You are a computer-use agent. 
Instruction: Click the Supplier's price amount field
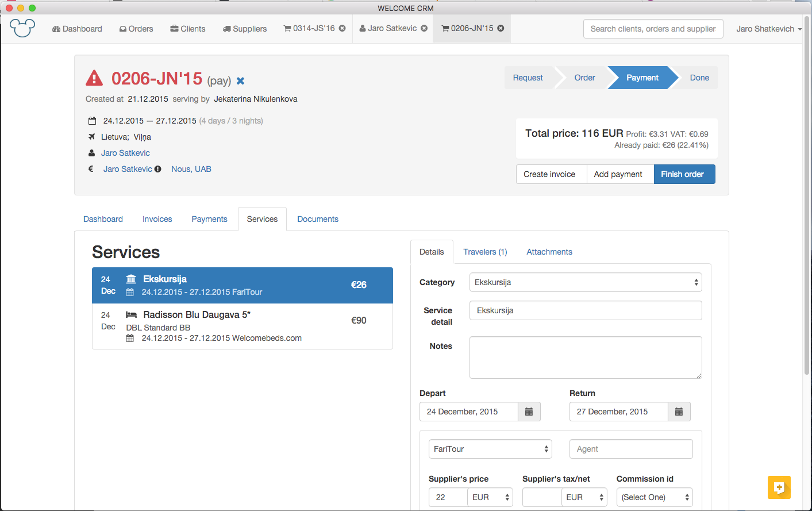(448, 497)
